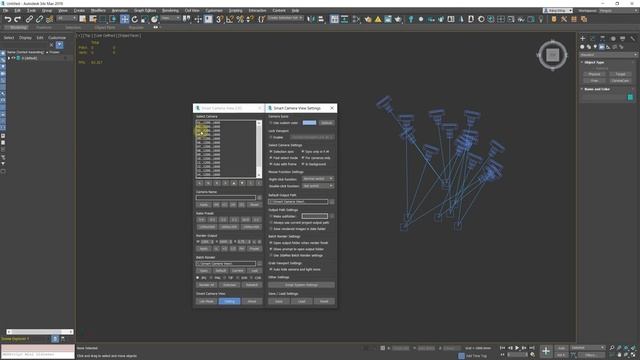The image size is (640, 360).
Task: Open the Material Editor sphere icon
Action: click(421, 19)
